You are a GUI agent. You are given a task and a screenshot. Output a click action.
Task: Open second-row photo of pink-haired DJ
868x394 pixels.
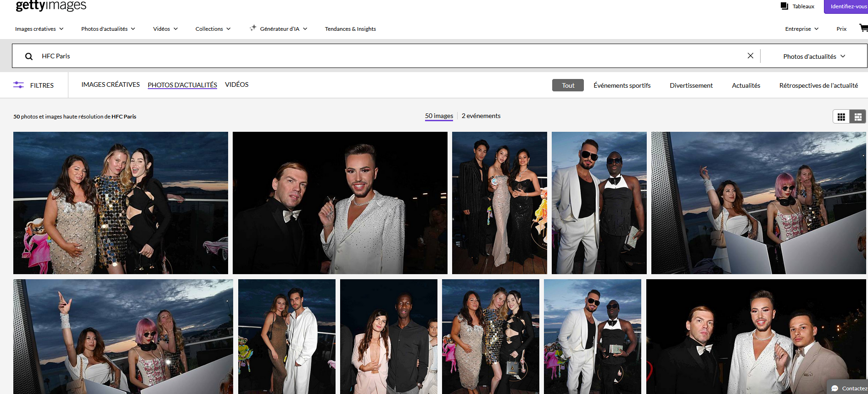coord(123,337)
